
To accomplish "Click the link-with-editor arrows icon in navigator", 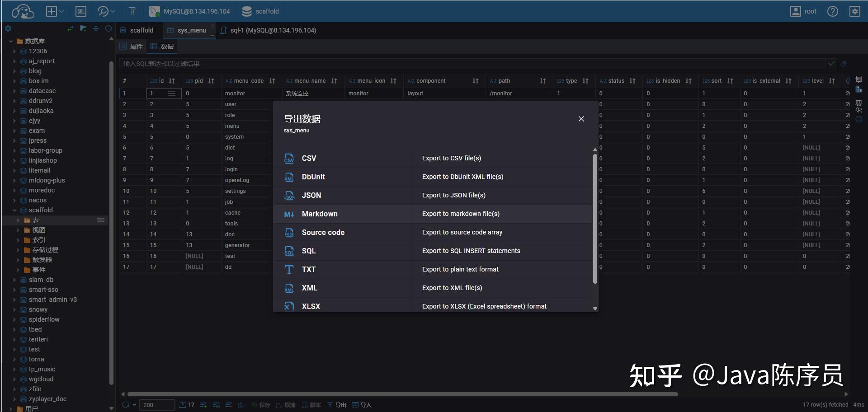I will (70, 28).
